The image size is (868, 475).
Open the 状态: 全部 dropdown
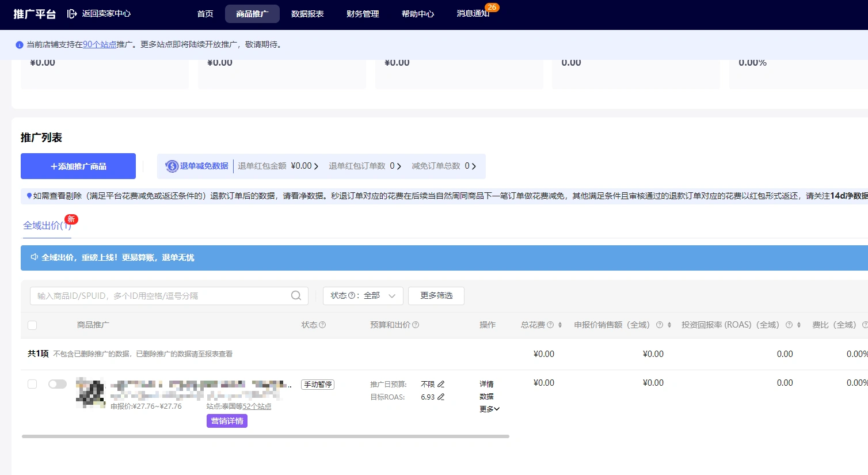point(363,296)
